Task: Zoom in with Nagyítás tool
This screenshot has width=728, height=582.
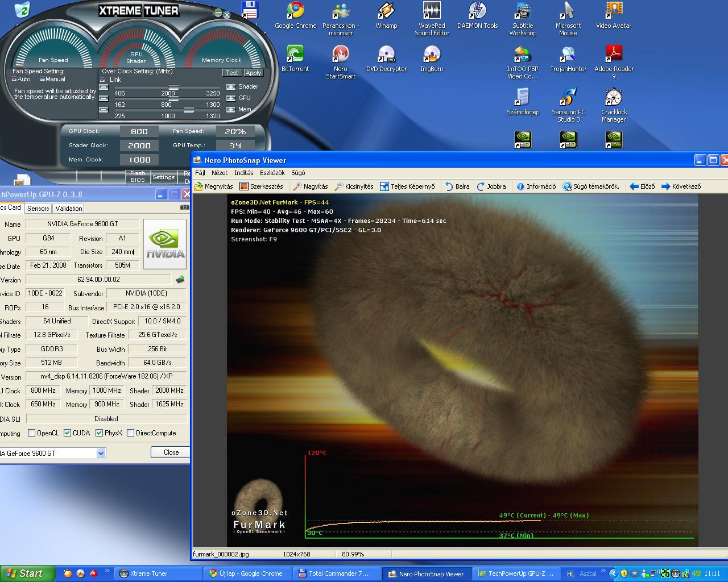Action: point(310,186)
